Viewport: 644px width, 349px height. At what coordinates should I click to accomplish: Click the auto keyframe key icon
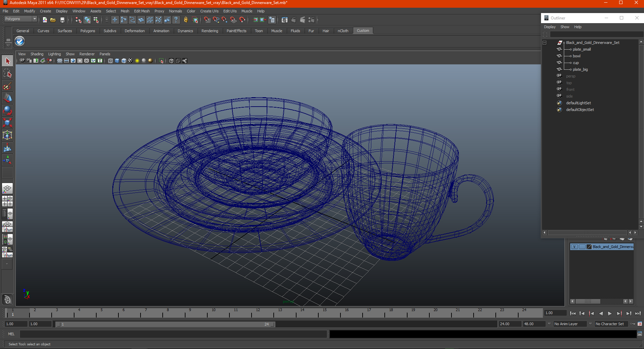coord(633,324)
